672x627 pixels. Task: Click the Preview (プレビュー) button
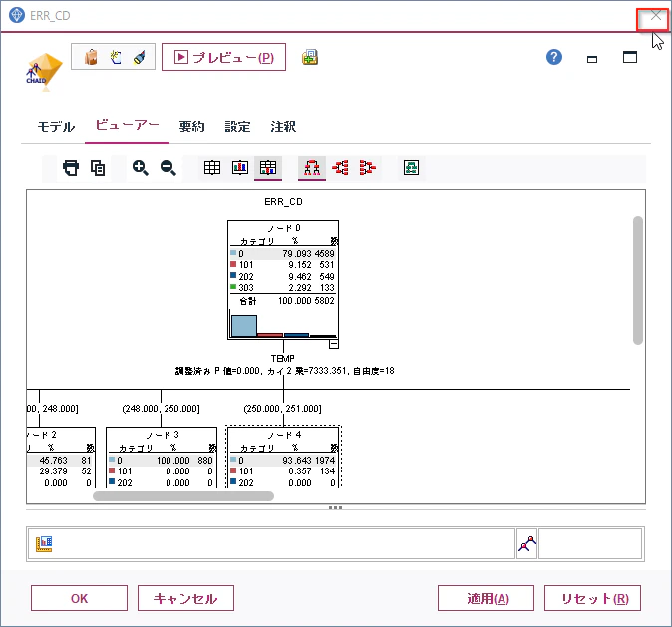pos(223,57)
